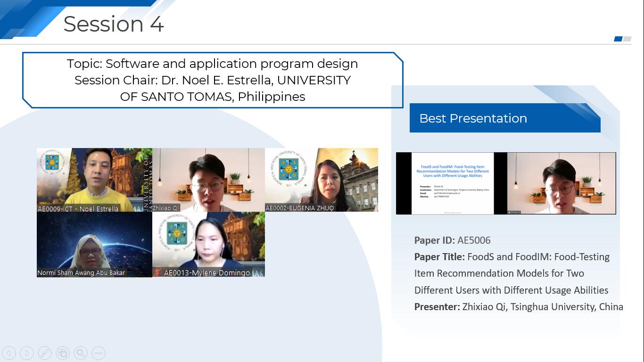The image size is (644, 362).
Task: Click the Session 4 title
Action: 114,24
